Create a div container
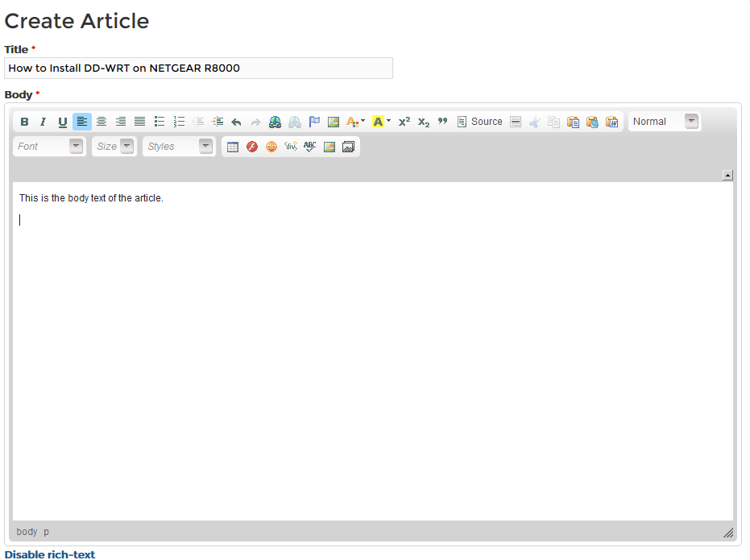Screen dimensions: 750x560 click(x=290, y=147)
